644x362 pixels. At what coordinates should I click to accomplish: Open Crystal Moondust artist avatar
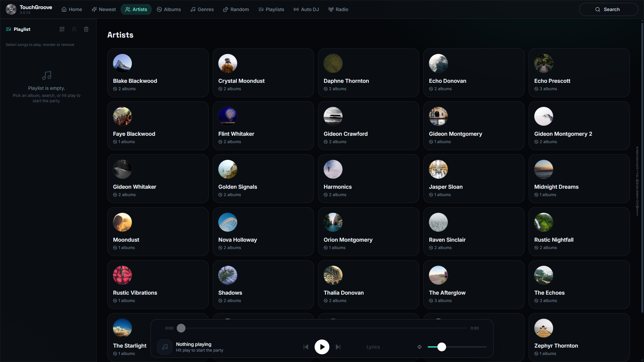point(228,63)
